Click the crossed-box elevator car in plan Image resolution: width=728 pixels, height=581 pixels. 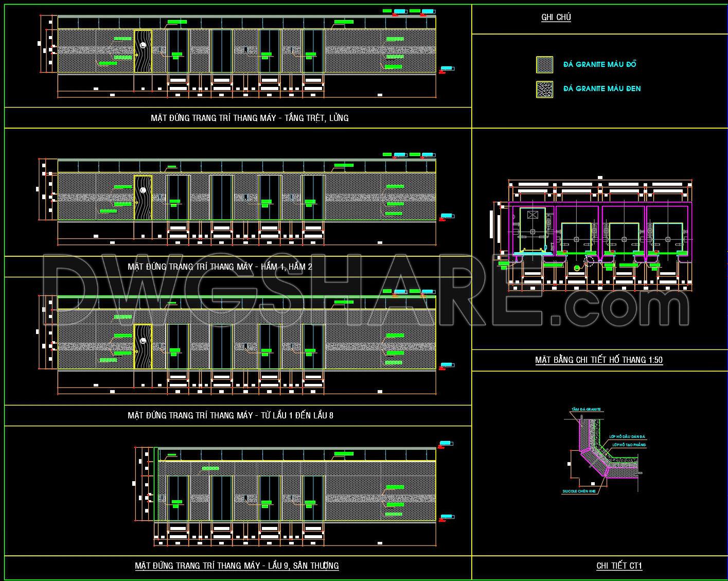click(532, 215)
